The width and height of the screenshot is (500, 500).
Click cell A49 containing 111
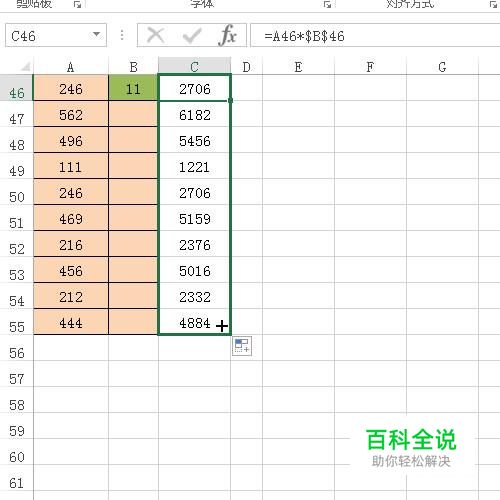click(x=71, y=166)
